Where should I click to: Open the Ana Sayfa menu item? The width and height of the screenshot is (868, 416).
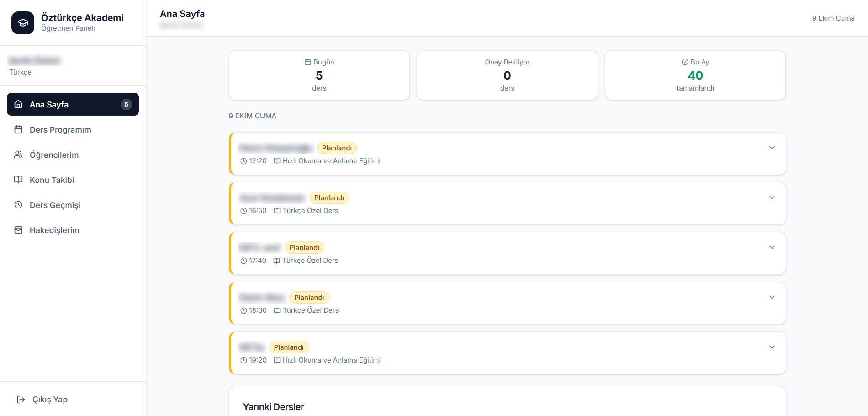[73, 104]
